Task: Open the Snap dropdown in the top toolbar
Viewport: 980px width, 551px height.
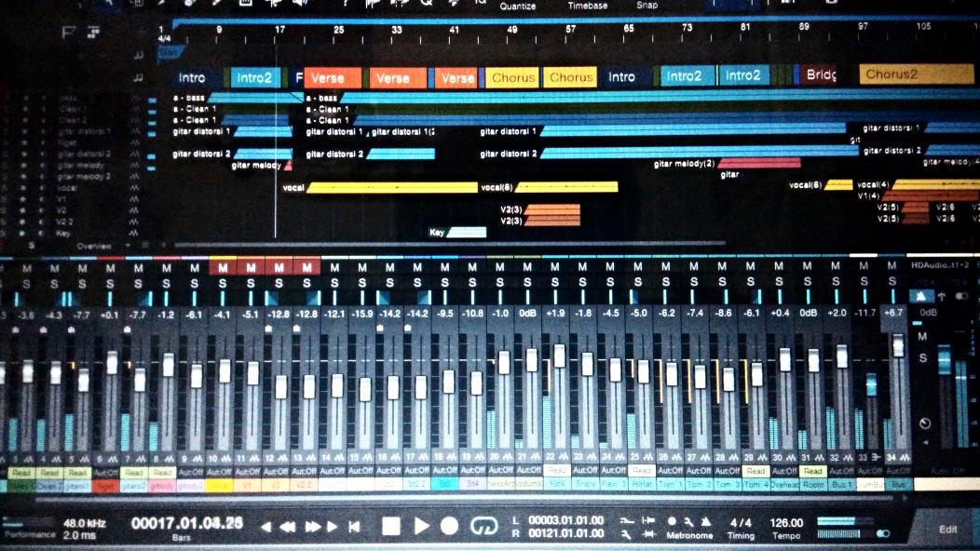Action: click(x=647, y=5)
